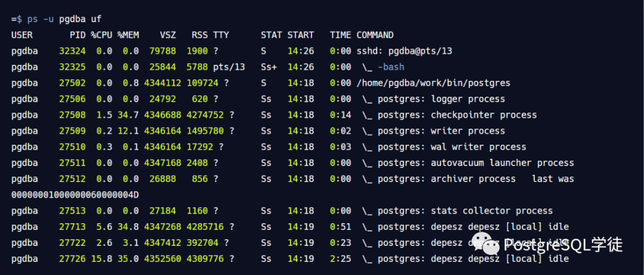Image resolution: width=644 pixels, height=275 pixels.
Task: Click the PID column header
Action: point(78,35)
